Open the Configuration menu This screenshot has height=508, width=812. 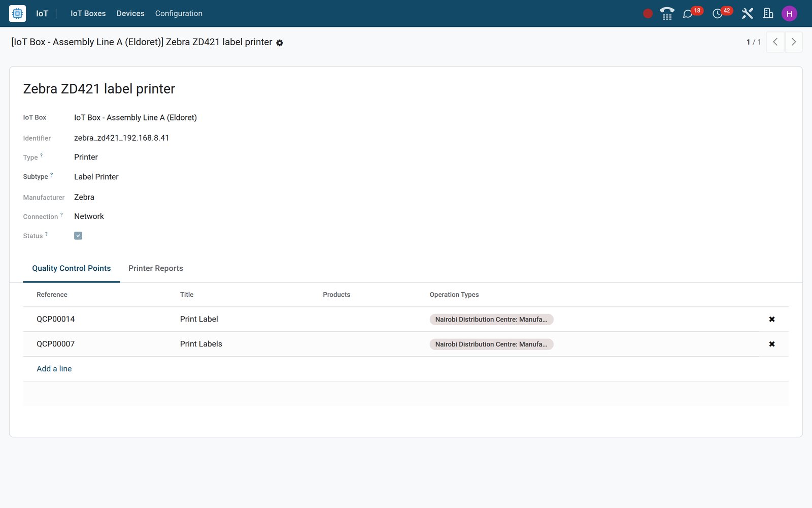pyautogui.click(x=179, y=14)
